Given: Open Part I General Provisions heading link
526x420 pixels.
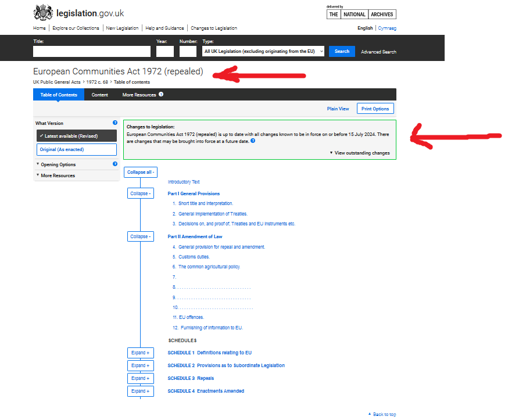Looking at the screenshot, I should coord(194,194).
